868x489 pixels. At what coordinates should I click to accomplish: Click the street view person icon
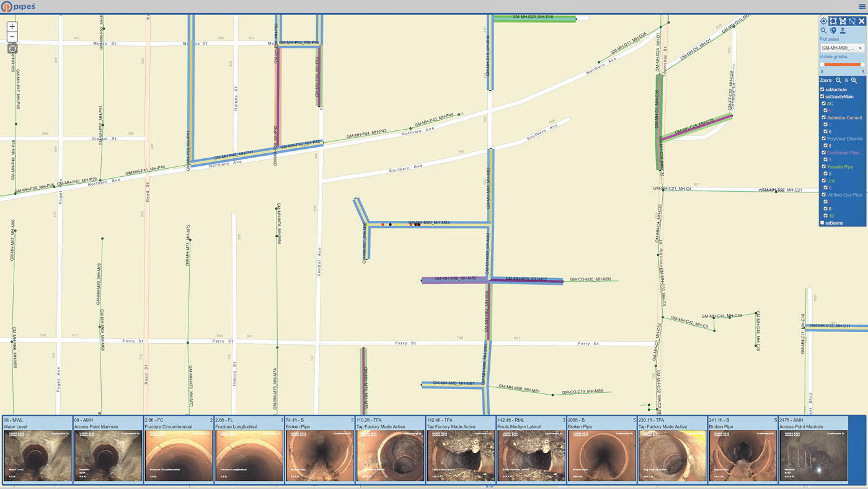[843, 30]
